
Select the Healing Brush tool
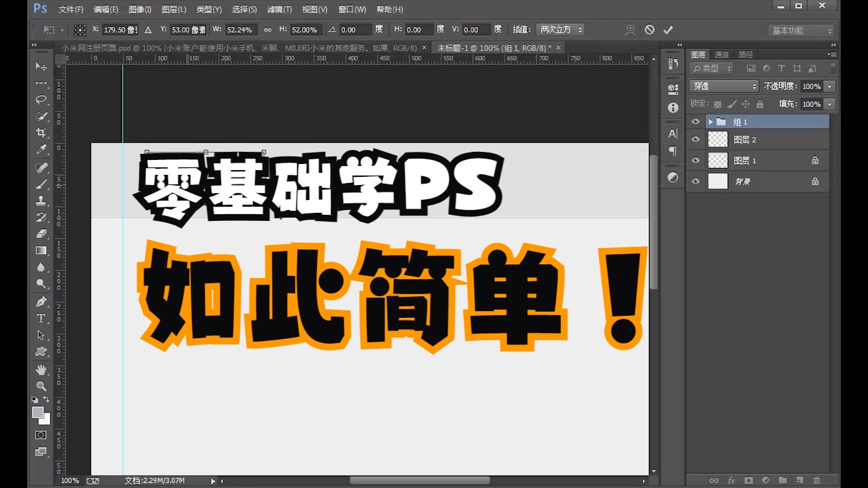point(41,167)
